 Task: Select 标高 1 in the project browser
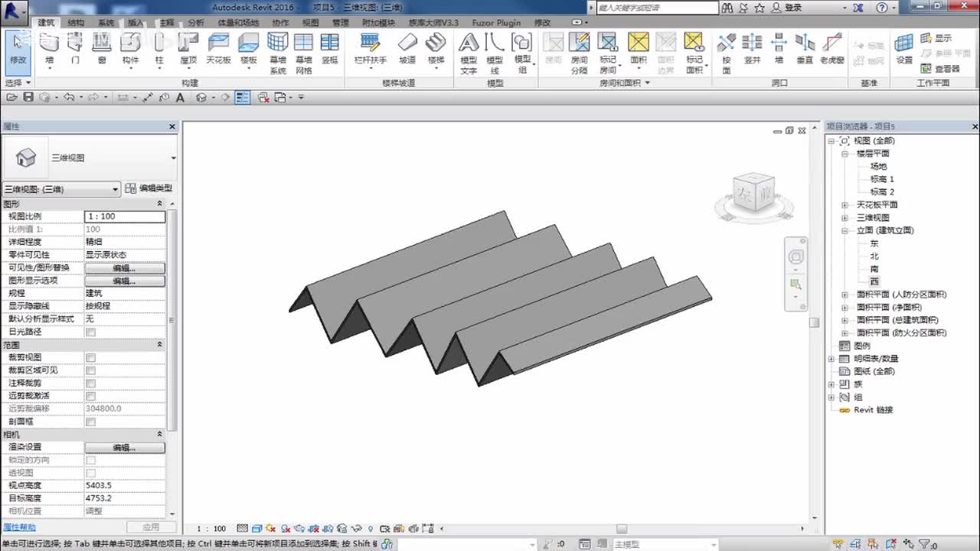pyautogui.click(x=882, y=179)
